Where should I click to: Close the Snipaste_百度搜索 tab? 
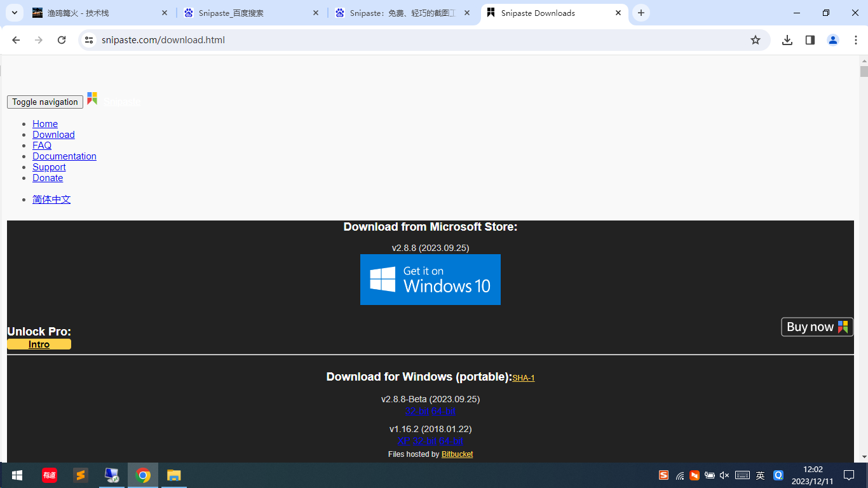click(316, 13)
